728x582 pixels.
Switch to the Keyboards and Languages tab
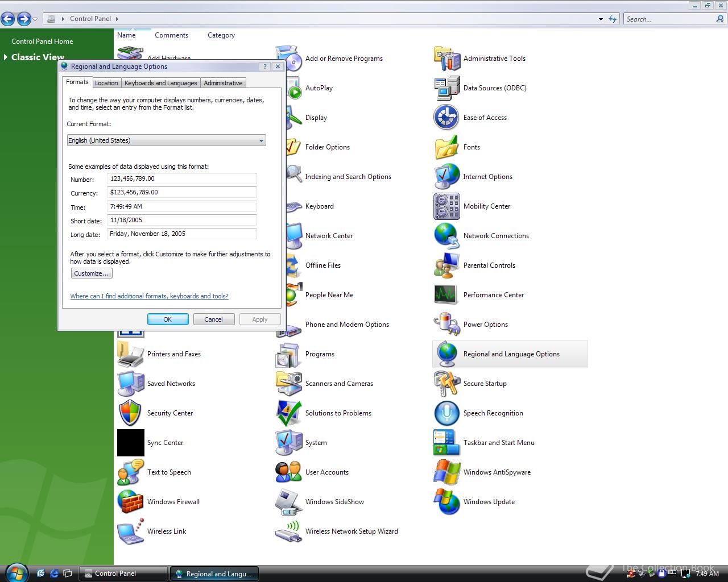(161, 83)
